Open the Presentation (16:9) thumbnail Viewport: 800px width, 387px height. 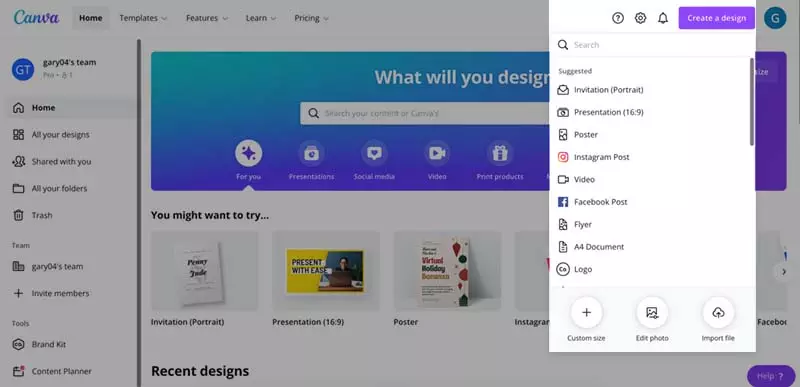326,271
